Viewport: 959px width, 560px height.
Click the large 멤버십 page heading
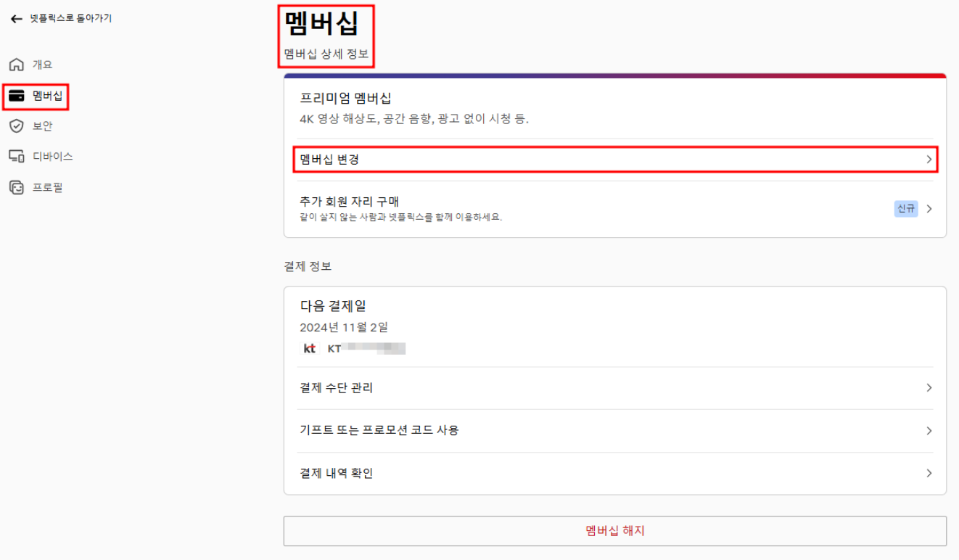(321, 23)
